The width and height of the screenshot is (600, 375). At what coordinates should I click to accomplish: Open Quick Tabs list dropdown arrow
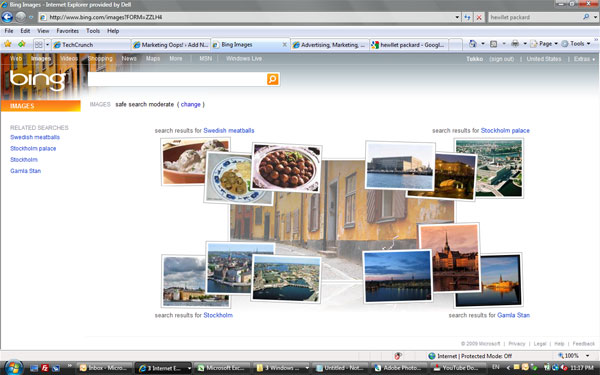pyautogui.click(x=47, y=45)
